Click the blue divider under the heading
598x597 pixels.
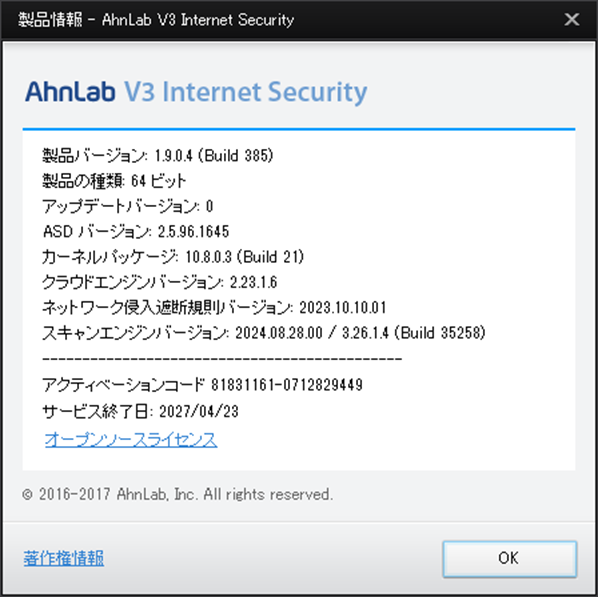click(299, 129)
